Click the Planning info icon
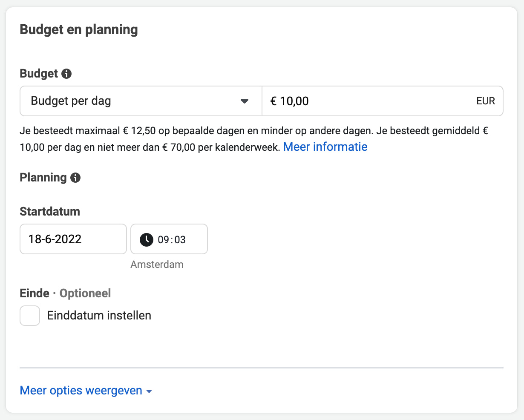Viewport: 524px width, 420px height. (x=76, y=178)
